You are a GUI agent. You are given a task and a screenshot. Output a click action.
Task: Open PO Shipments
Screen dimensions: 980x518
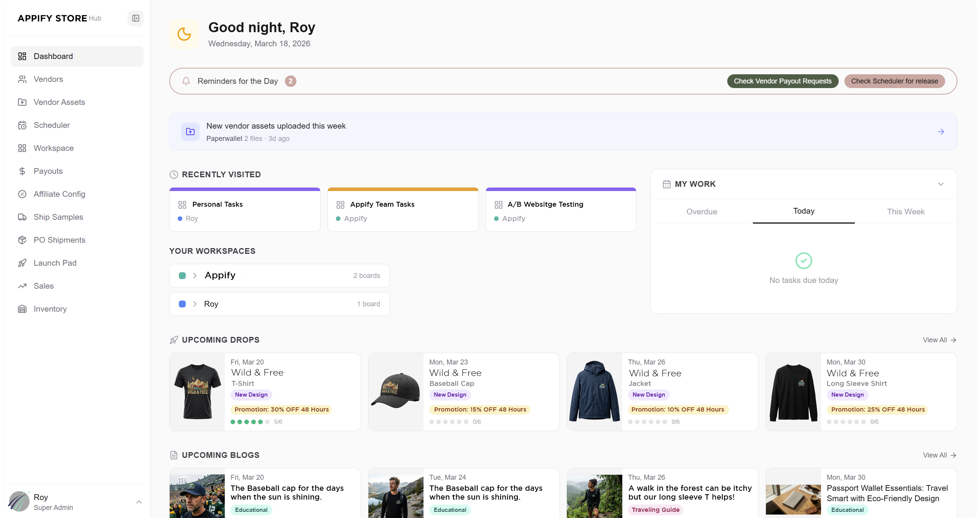pos(59,240)
